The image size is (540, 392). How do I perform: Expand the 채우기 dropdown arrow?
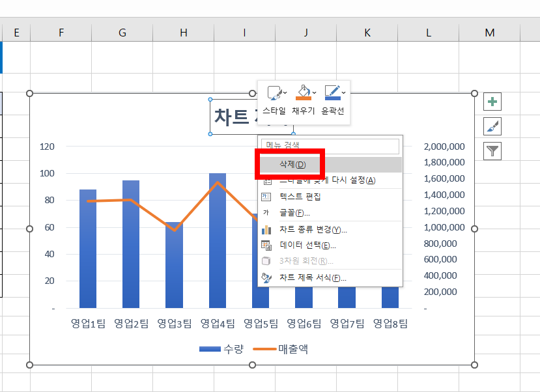tap(314, 93)
